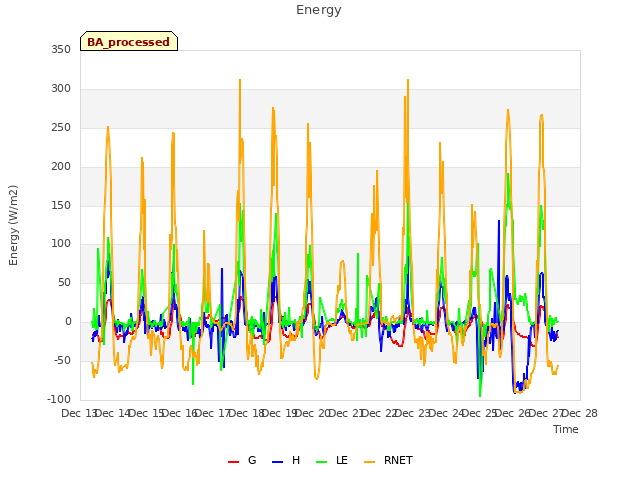Screen dimensions: 640x480
Task: Click the 250 y-axis tick label
Action: coord(61,128)
